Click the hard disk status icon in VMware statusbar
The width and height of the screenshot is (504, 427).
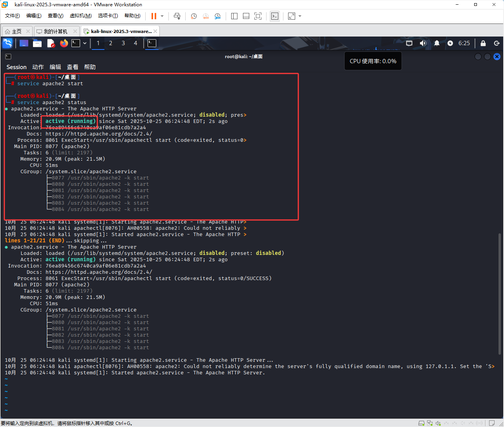tap(422, 423)
